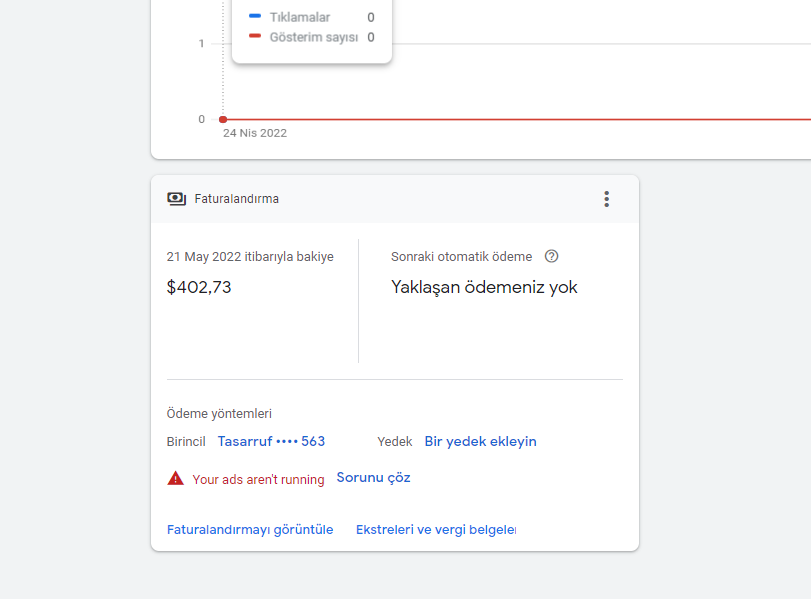
Task: Click the red warning triangle icon
Action: coord(176,479)
